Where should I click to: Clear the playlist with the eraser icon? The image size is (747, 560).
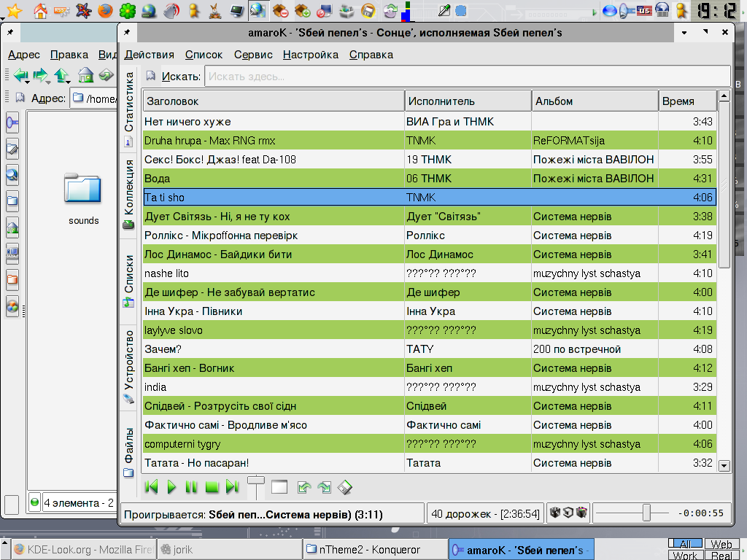coord(345,487)
